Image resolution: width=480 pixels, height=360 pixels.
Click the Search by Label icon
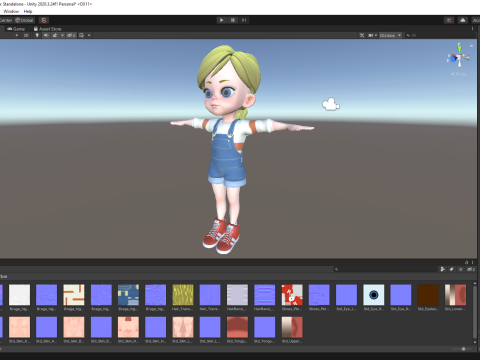click(452, 269)
